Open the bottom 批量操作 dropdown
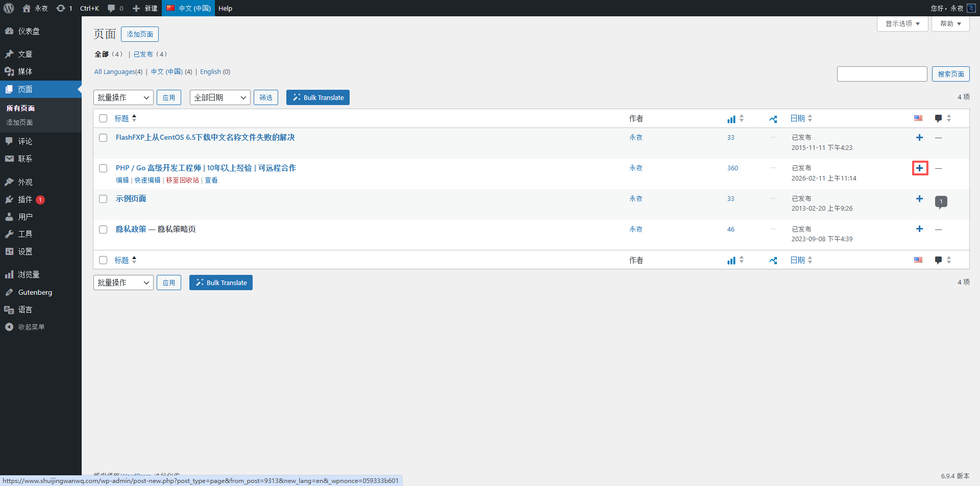This screenshot has width=980, height=486. (x=124, y=283)
